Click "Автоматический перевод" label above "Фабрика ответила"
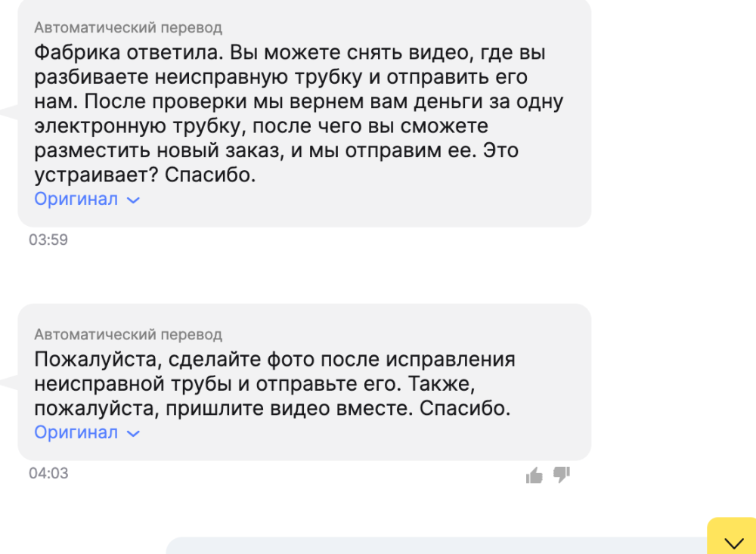756x554 pixels. (x=128, y=28)
